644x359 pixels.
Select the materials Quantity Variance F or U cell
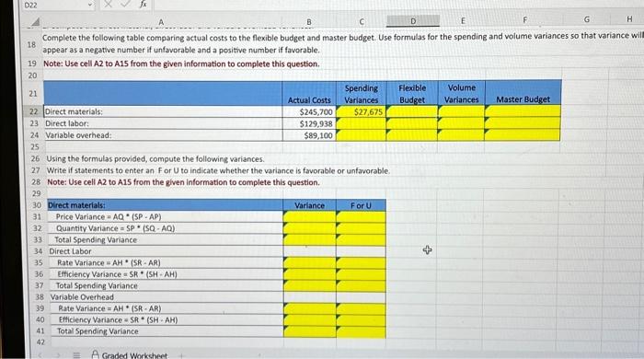tap(361, 228)
